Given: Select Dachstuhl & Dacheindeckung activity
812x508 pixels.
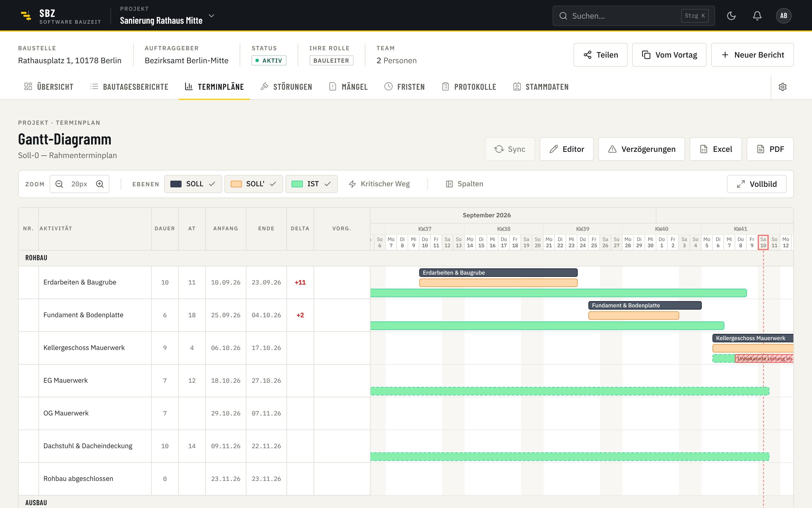Looking at the screenshot, I should (88, 446).
